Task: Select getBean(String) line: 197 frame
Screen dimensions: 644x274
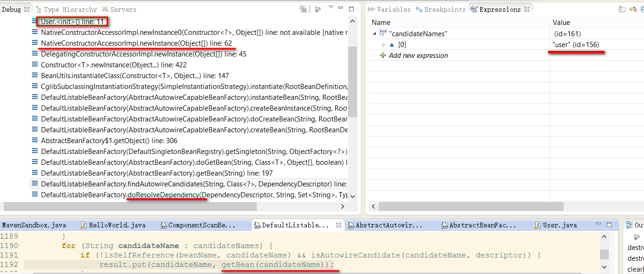Action: (157, 173)
